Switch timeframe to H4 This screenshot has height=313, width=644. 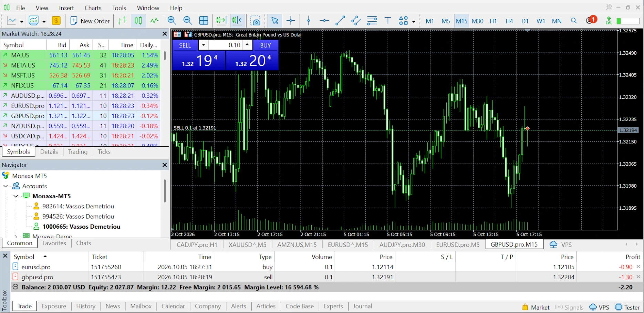pos(509,21)
